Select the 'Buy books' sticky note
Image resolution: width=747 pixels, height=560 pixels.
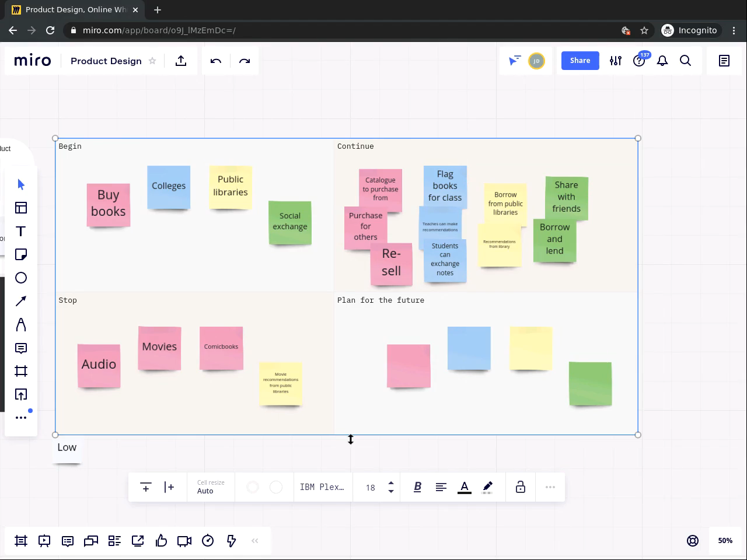(x=109, y=205)
